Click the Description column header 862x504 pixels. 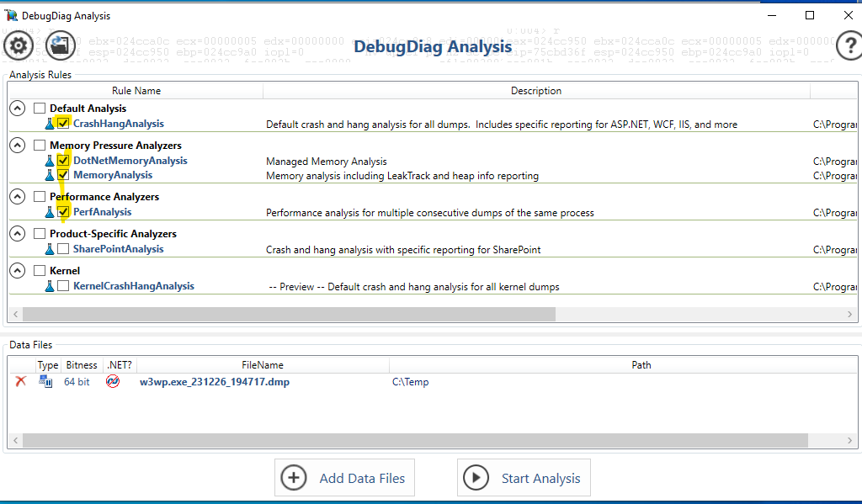tap(536, 91)
